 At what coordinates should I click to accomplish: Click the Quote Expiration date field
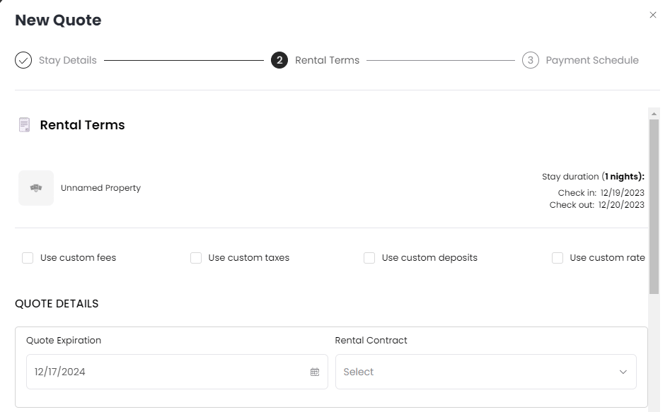pyautogui.click(x=165, y=372)
